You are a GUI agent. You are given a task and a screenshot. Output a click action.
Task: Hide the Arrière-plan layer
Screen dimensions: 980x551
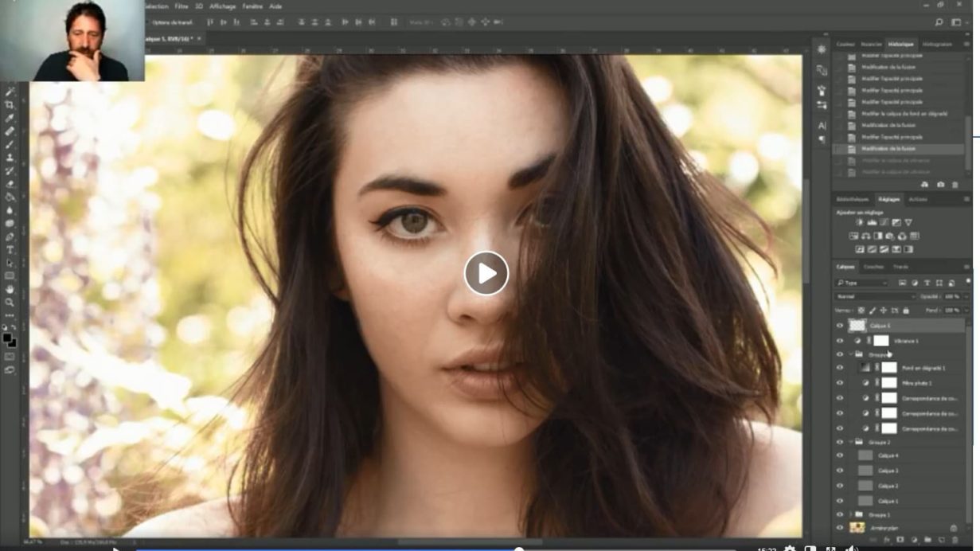[840, 528]
